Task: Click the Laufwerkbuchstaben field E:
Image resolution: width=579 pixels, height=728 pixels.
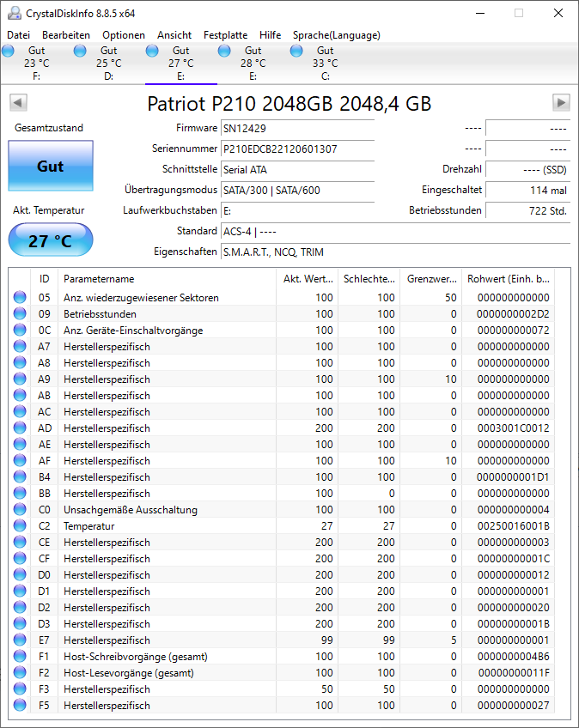Action: pyautogui.click(x=298, y=210)
